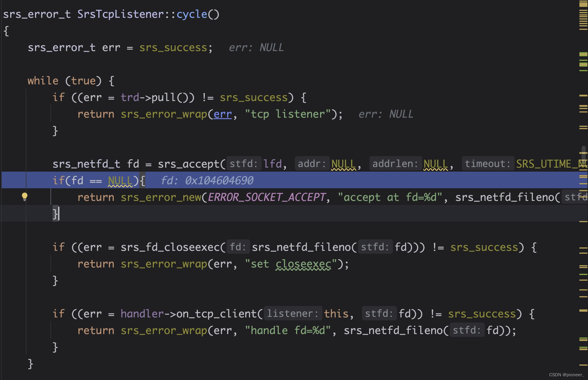Click the closeexec word in string
Screen dimensions: 588x380
tap(303, 264)
